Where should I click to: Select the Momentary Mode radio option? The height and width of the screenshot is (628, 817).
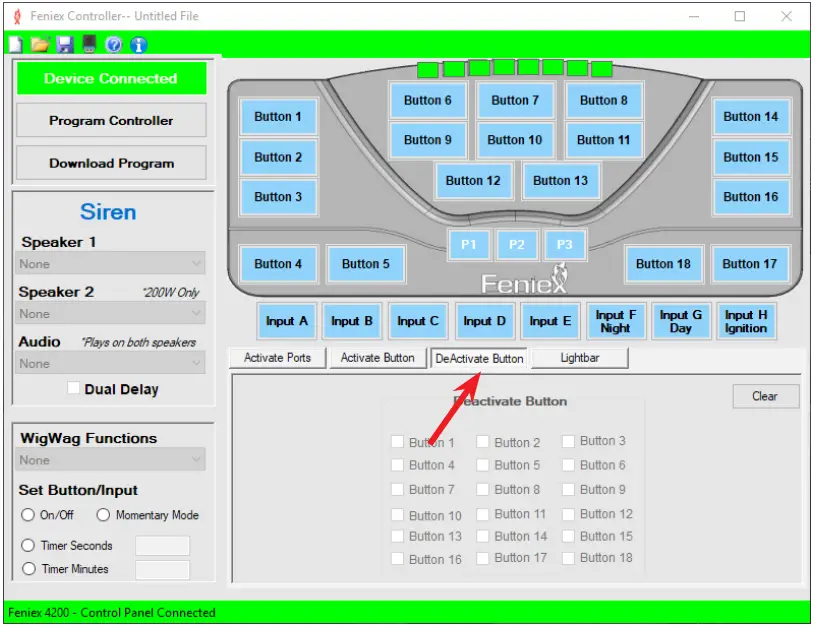coord(103,515)
